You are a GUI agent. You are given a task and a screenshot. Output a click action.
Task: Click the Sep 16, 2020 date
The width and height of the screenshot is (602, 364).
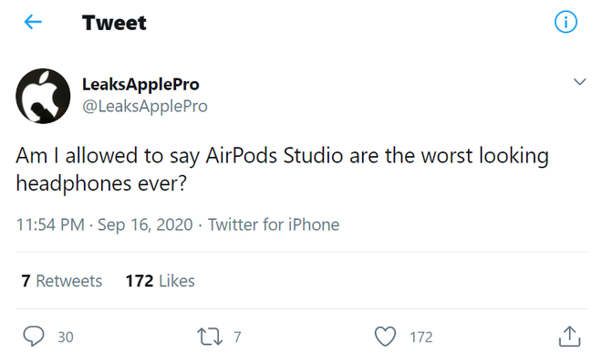click(x=145, y=224)
